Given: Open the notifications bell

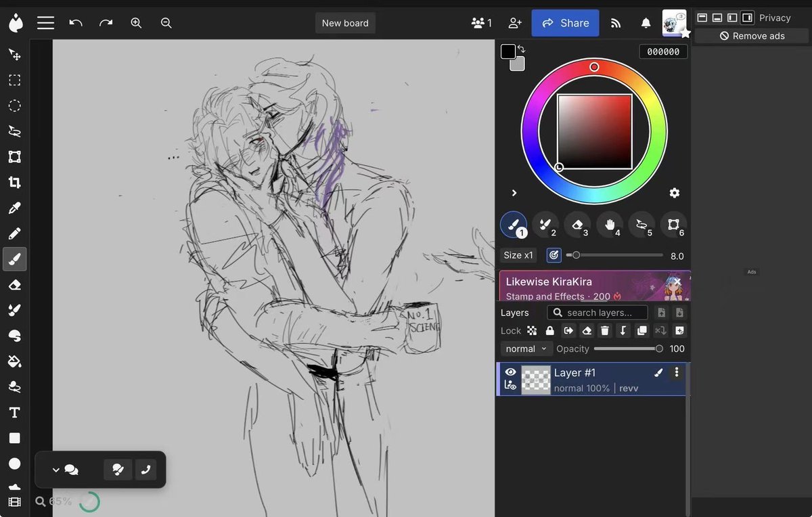Looking at the screenshot, I should 646,23.
